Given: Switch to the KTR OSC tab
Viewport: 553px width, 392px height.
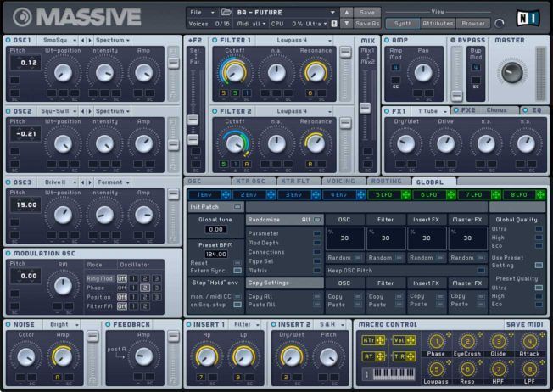Looking at the screenshot, I should click(x=253, y=181).
